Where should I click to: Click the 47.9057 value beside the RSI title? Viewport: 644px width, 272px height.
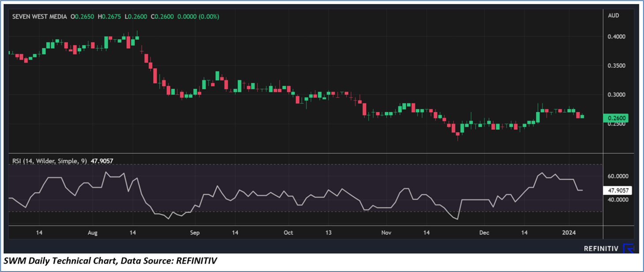tap(102, 161)
